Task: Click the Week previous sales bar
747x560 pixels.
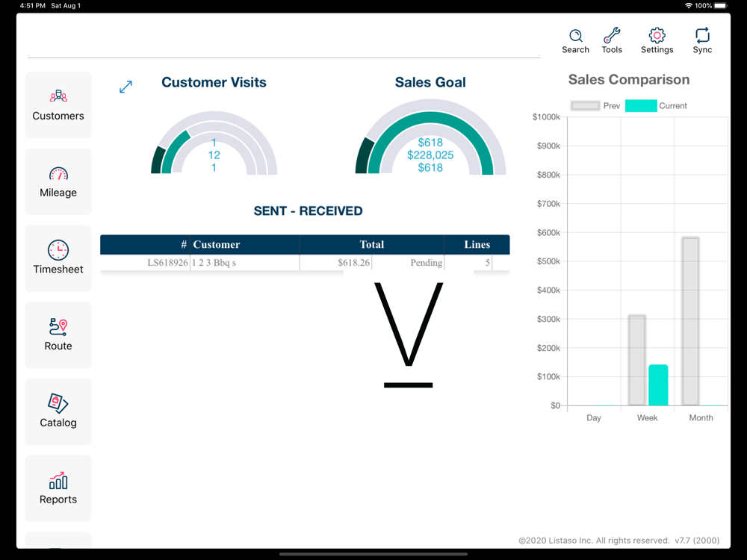Action: (637, 361)
